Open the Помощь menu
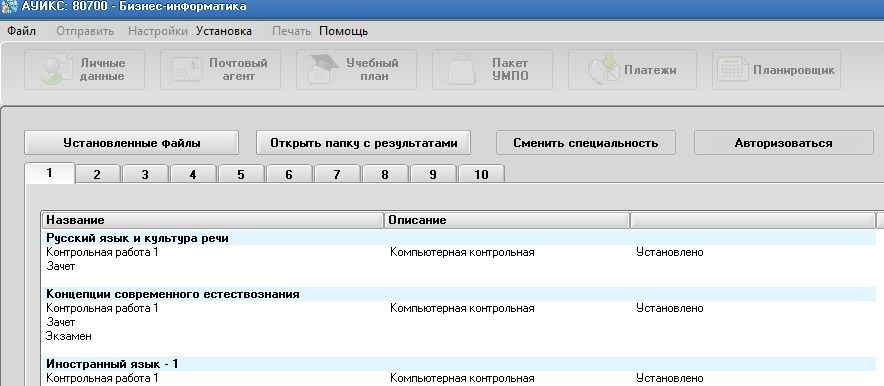This screenshot has width=884, height=386. pos(343,31)
